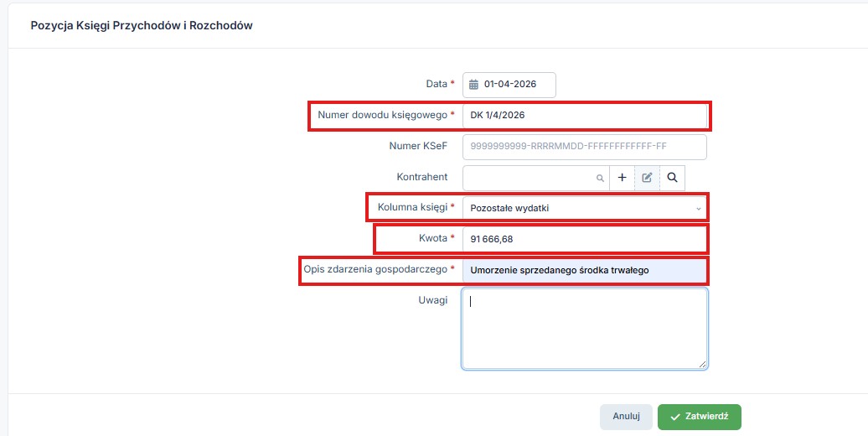Click the Anuluj button
The image size is (868, 436).
[x=626, y=417]
